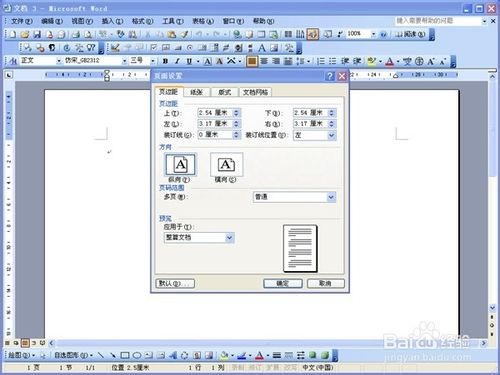Image resolution: width=500 pixels, height=375 pixels.
Task: Select the Format Painter brush icon
Action: point(184,34)
